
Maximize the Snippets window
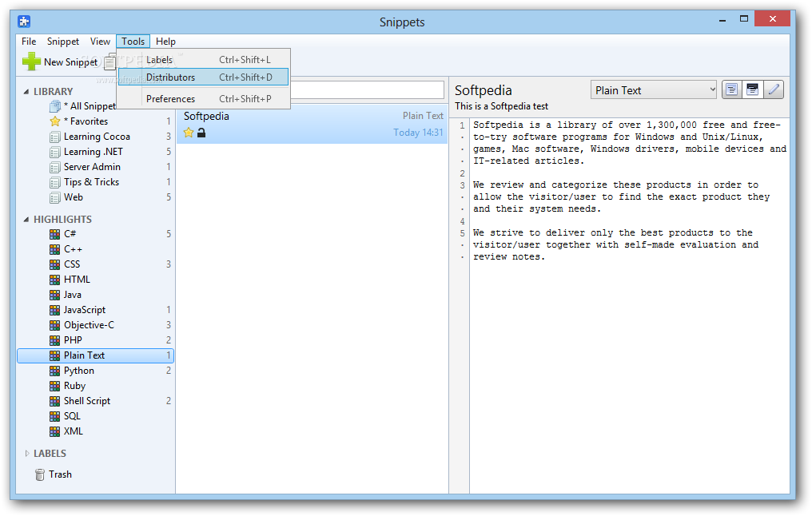744,18
